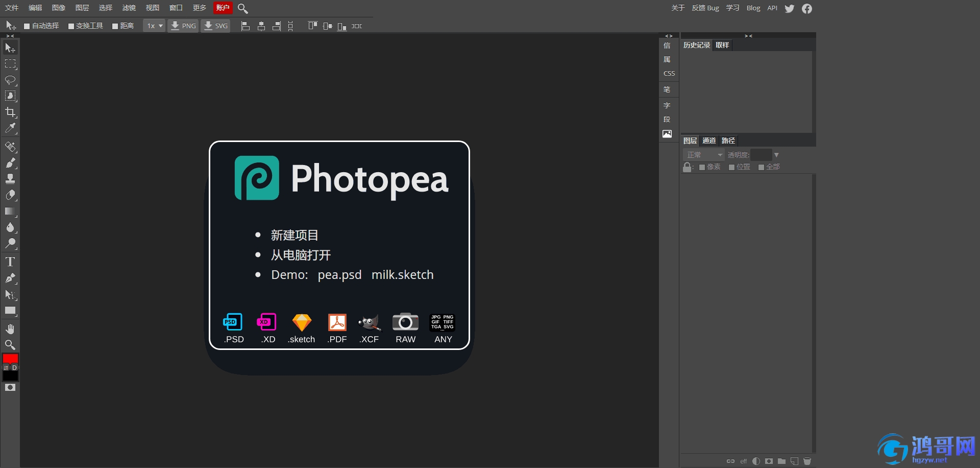Viewport: 980px width, 468px height.
Task: Open the 滤镜 menu
Action: click(x=129, y=8)
